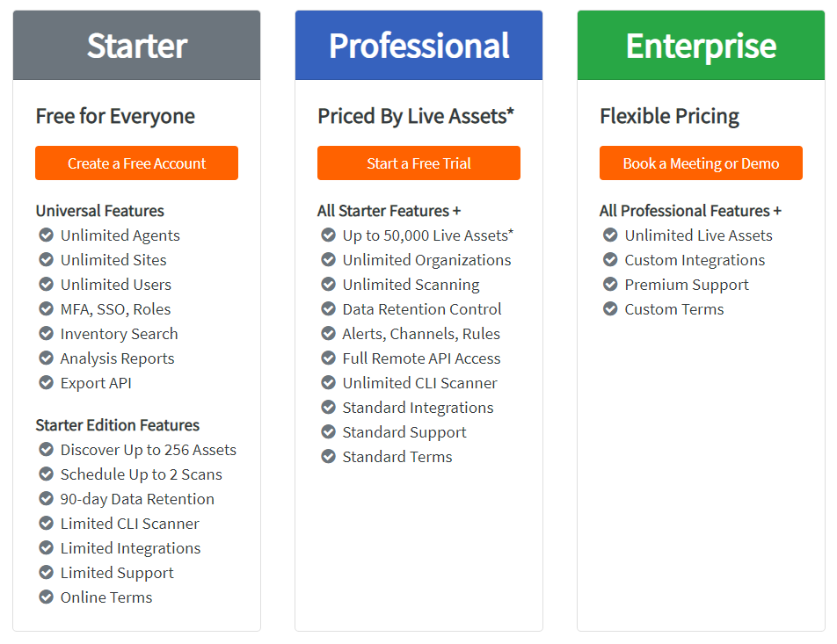
Task: Select the Professional plan header
Action: 418,46
